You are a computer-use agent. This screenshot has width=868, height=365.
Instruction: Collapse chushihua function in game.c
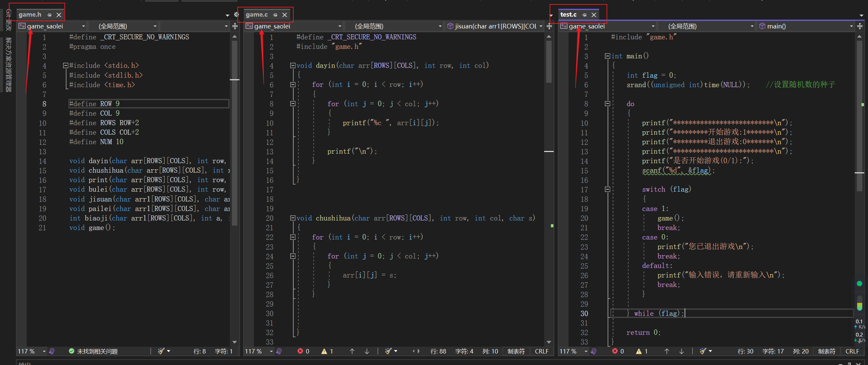tap(293, 218)
